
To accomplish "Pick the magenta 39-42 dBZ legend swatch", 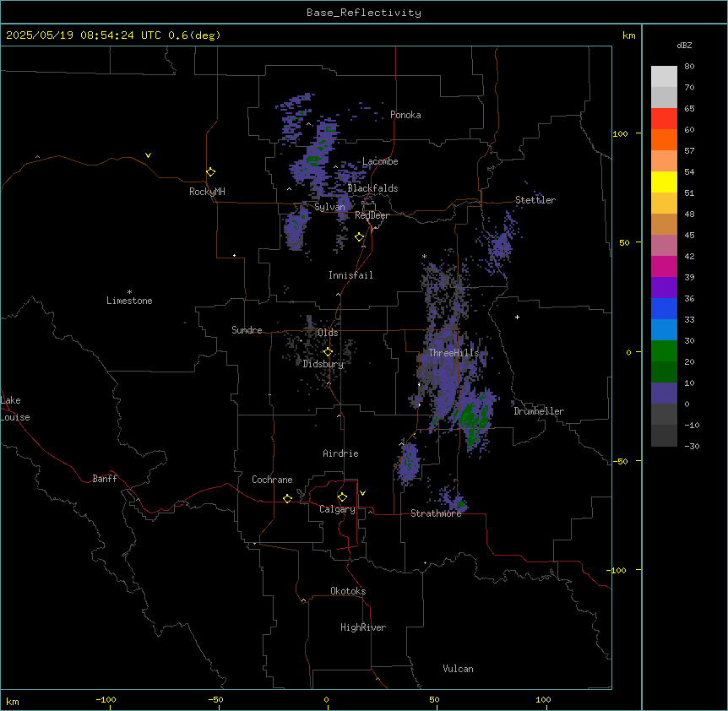I will 664,266.
